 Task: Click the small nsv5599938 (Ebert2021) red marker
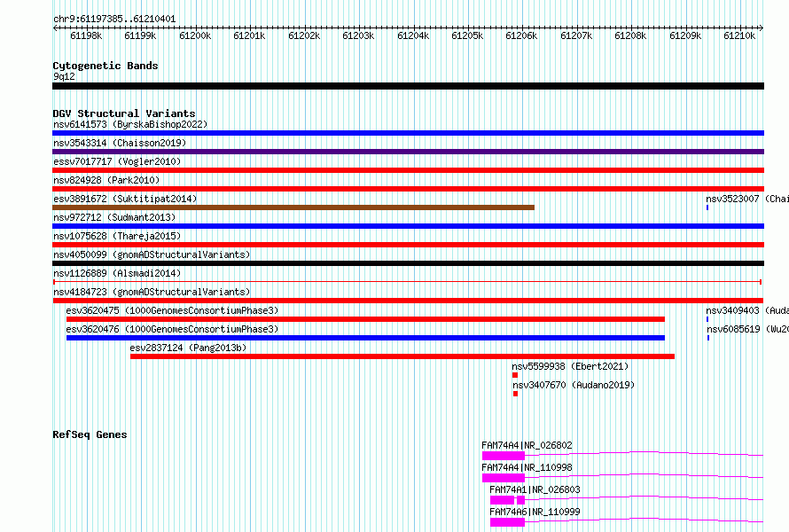click(515, 375)
